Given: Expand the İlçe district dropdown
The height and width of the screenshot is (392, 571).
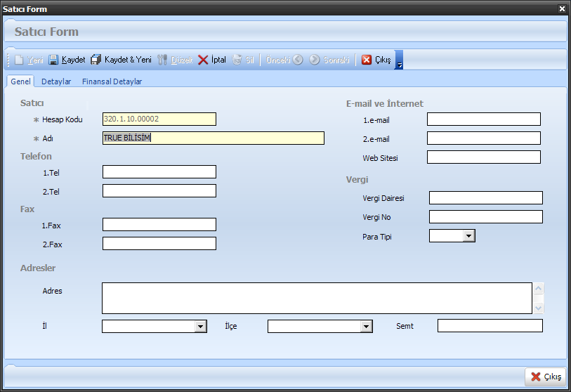Looking at the screenshot, I should point(366,326).
